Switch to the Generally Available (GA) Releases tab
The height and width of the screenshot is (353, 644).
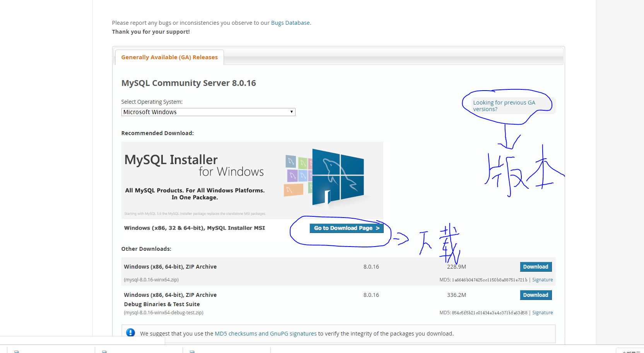coord(169,57)
